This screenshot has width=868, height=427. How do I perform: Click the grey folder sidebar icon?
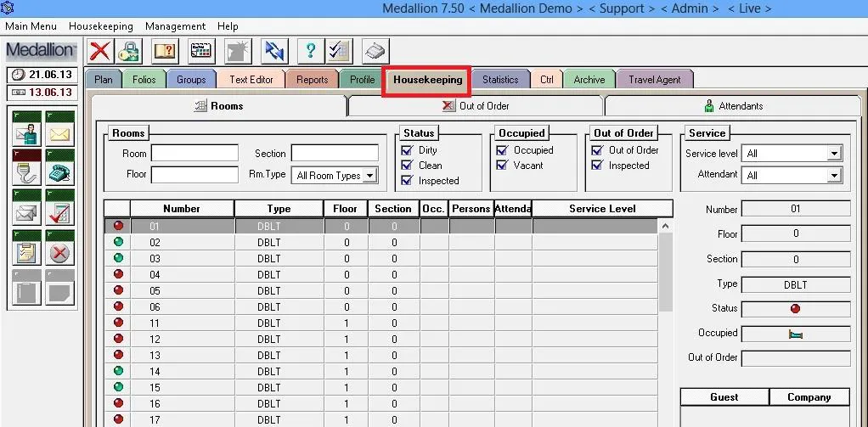[26, 287]
